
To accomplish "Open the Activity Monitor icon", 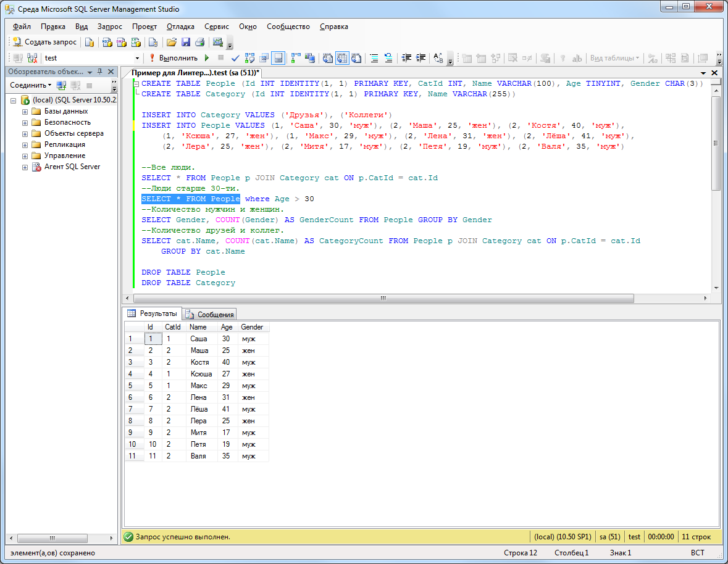I will pyautogui.click(x=218, y=42).
